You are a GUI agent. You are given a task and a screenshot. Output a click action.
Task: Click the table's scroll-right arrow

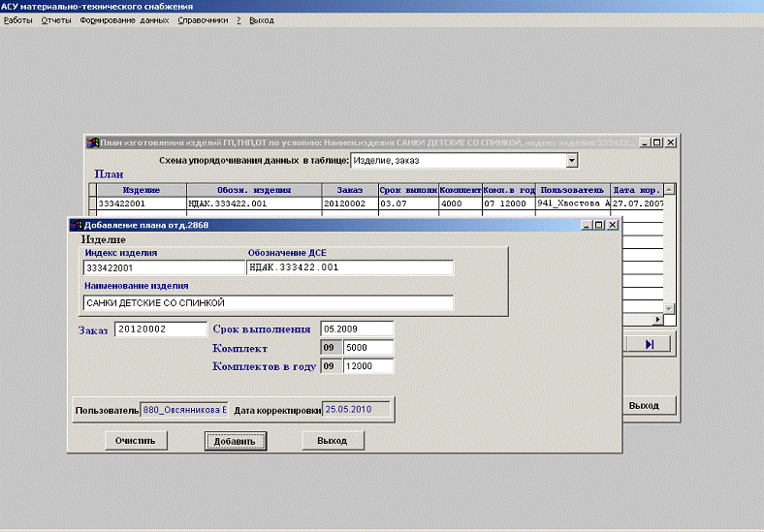(x=657, y=319)
